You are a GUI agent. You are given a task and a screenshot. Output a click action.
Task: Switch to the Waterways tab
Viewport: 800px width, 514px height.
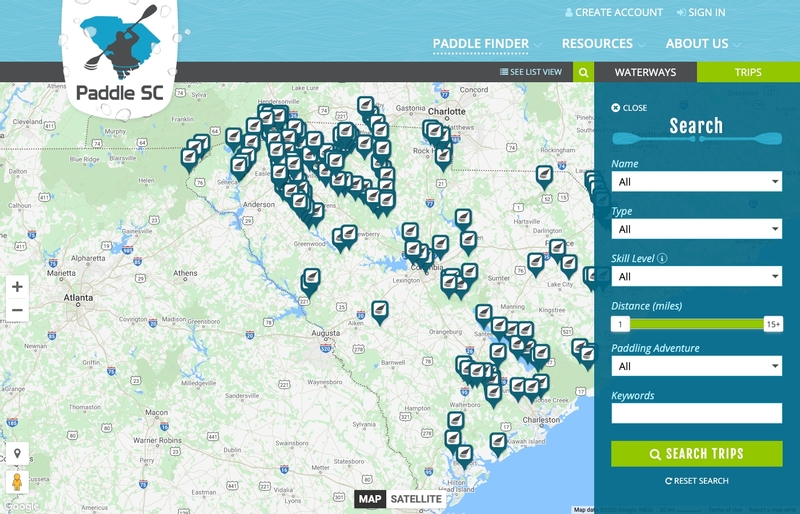point(645,72)
